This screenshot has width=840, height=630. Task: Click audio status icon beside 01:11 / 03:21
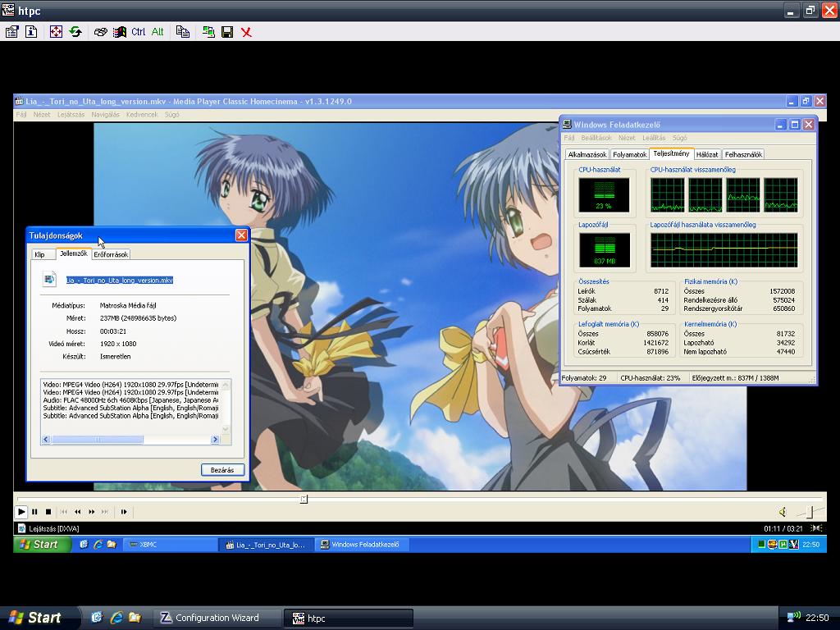[x=815, y=528]
